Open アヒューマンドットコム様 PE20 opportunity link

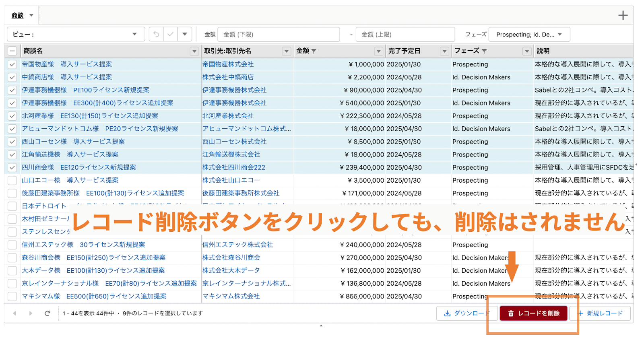(100, 129)
